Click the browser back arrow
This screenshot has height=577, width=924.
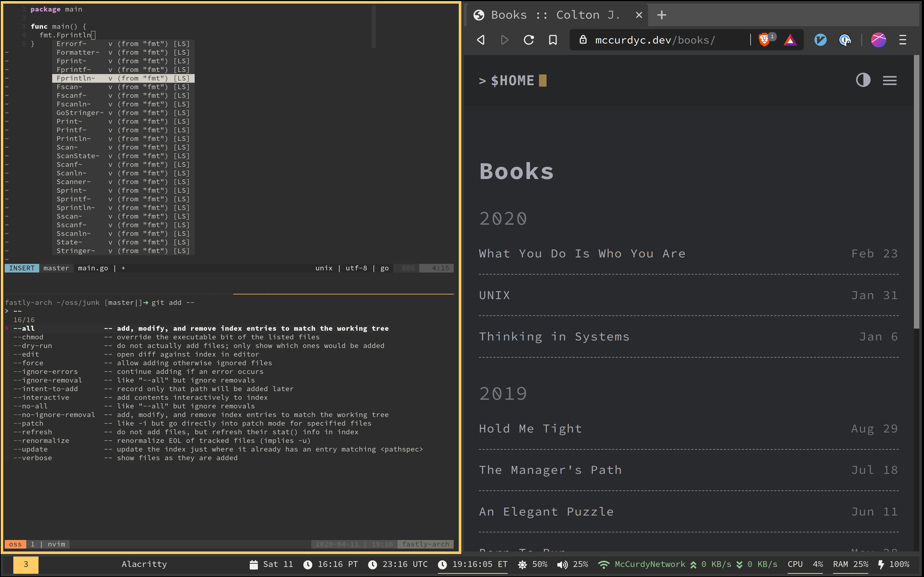point(481,40)
